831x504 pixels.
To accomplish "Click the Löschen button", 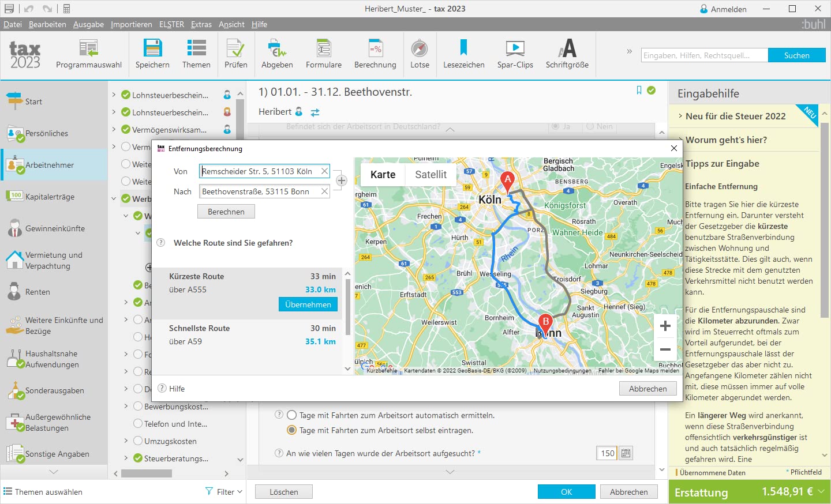I will [284, 492].
